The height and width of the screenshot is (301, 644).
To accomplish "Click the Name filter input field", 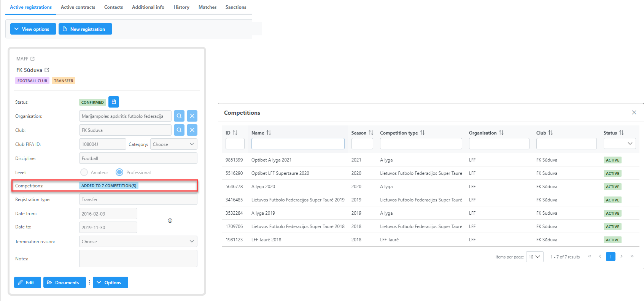I will 298,144.
